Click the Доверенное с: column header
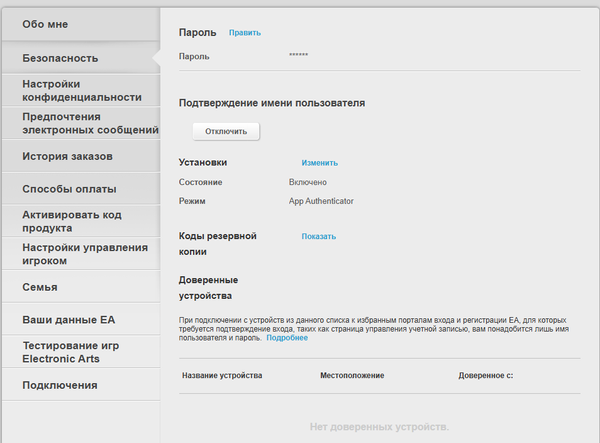The width and height of the screenshot is (600, 443). [486, 375]
